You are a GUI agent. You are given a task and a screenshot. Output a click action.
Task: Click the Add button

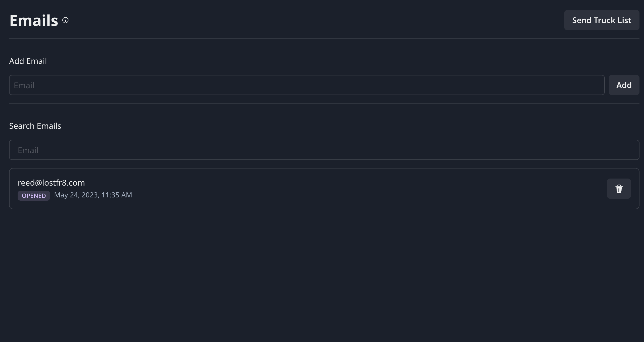(x=624, y=85)
